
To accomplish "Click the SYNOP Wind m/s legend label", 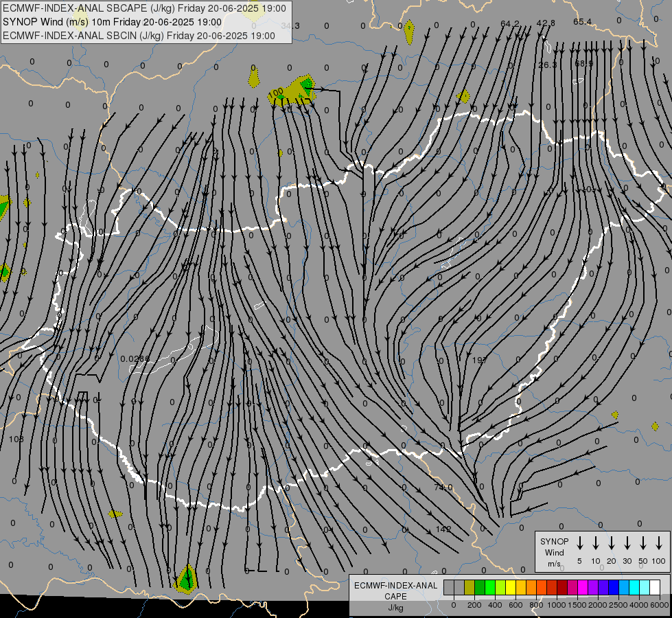I will 554,552.
